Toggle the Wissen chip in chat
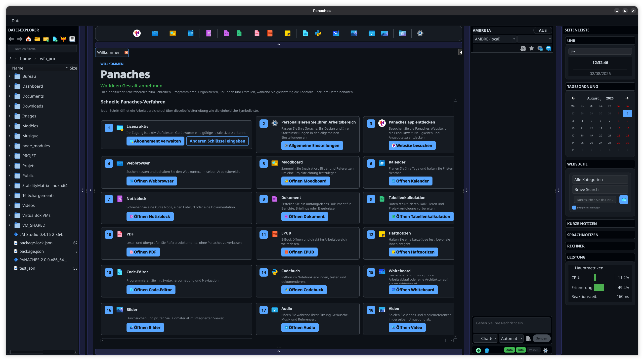 (534, 350)
